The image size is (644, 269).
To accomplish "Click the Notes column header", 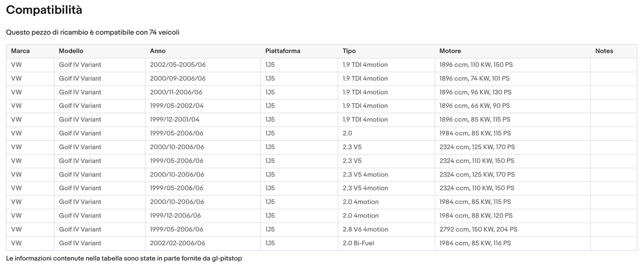I will point(604,51).
